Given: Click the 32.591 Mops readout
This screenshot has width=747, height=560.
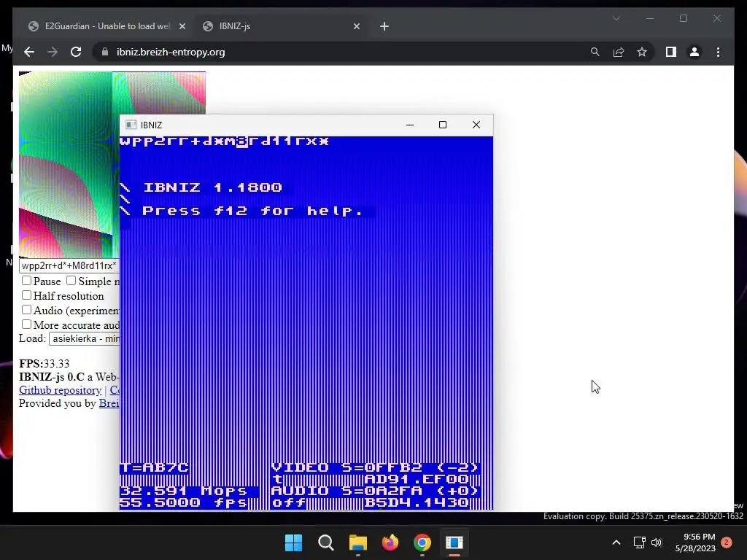Looking at the screenshot, I should pos(183,491).
